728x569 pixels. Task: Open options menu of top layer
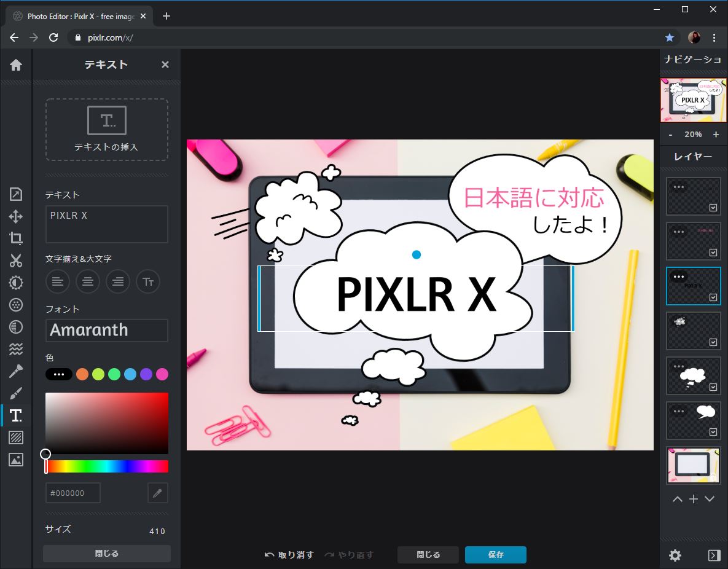click(x=679, y=187)
